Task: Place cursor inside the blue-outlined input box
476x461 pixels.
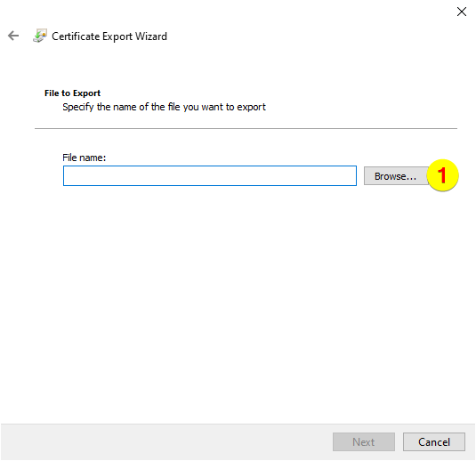Action: (x=210, y=176)
